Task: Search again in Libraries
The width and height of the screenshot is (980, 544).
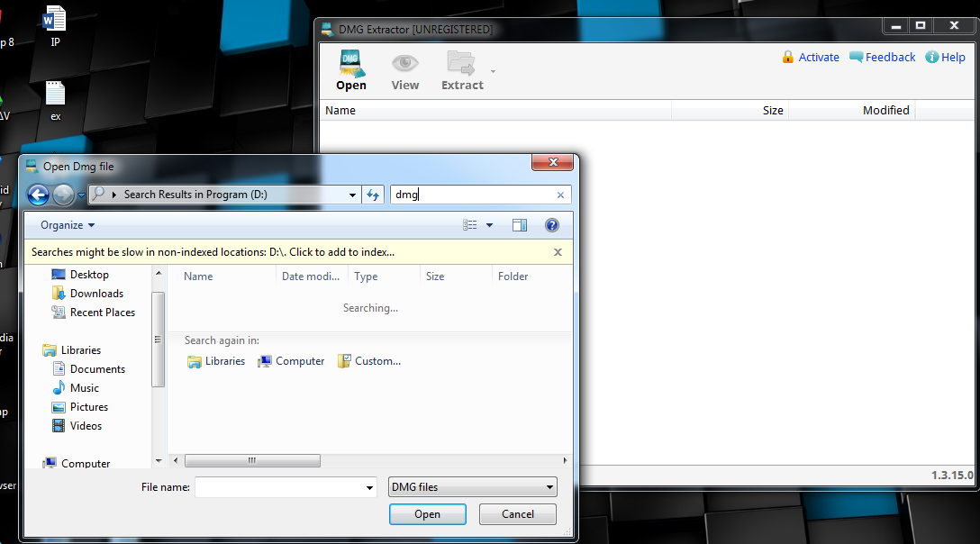Action: [x=216, y=361]
